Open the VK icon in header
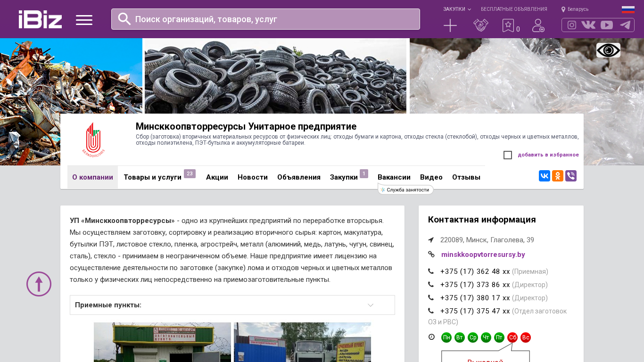This screenshot has height=362, width=644. 588,25
